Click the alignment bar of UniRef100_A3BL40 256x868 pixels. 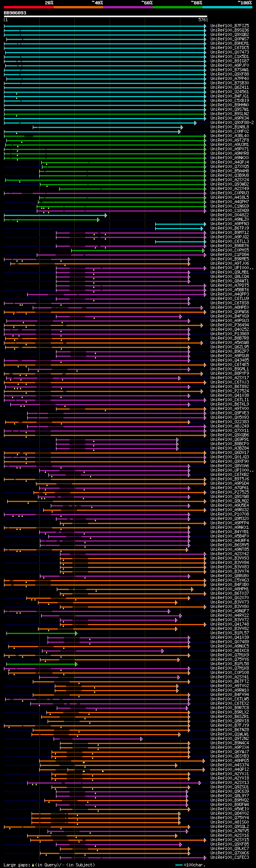[x=105, y=136]
